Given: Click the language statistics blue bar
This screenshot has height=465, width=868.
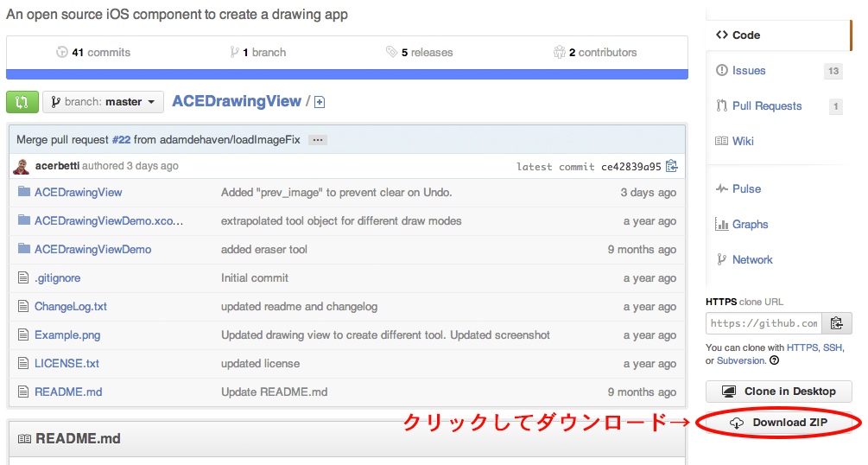Looking at the screenshot, I should [x=347, y=74].
